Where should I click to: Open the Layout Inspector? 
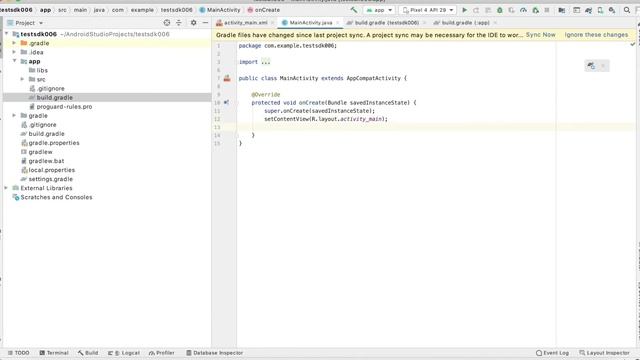click(604, 353)
